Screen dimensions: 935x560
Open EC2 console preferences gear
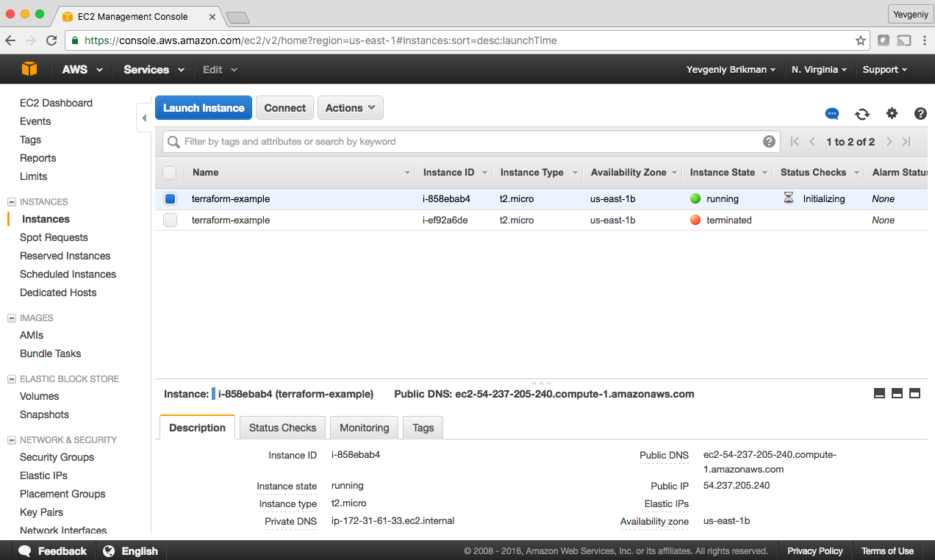point(891,114)
